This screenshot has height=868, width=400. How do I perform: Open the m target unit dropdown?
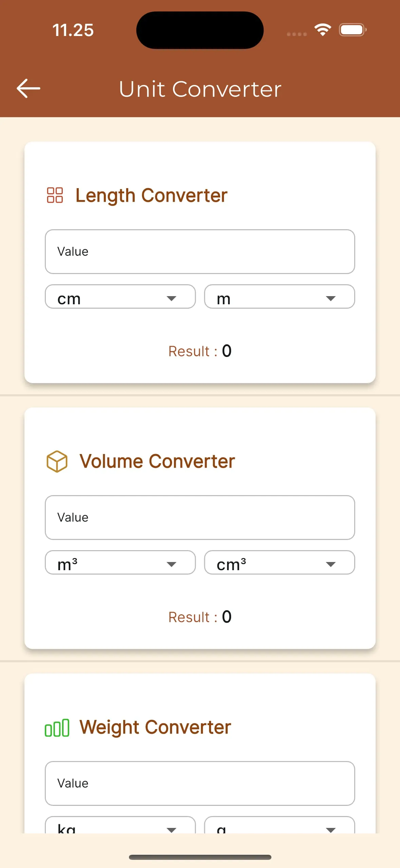click(x=279, y=297)
